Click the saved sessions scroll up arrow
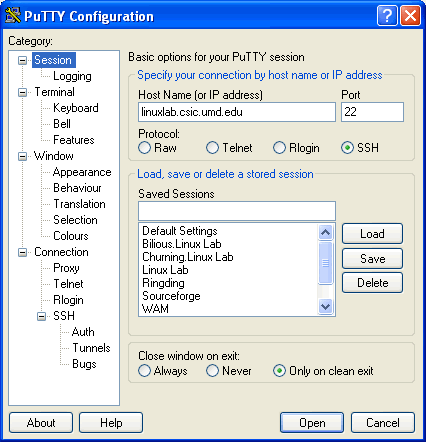The image size is (426, 442). [x=325, y=232]
